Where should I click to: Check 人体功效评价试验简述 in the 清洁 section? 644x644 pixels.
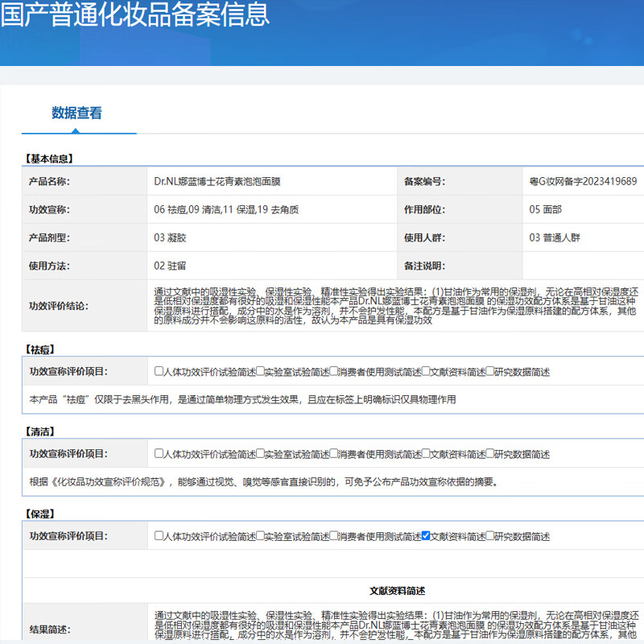159,454
